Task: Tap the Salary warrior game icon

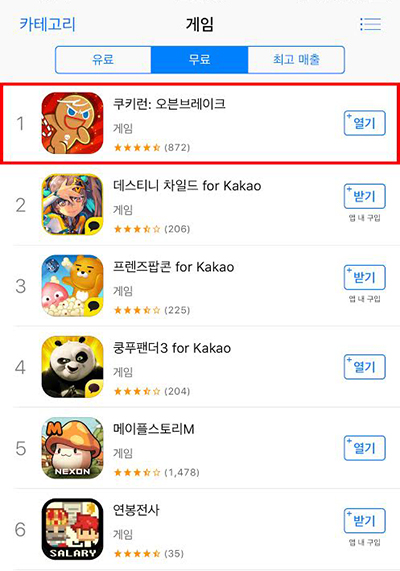Action: (72, 529)
